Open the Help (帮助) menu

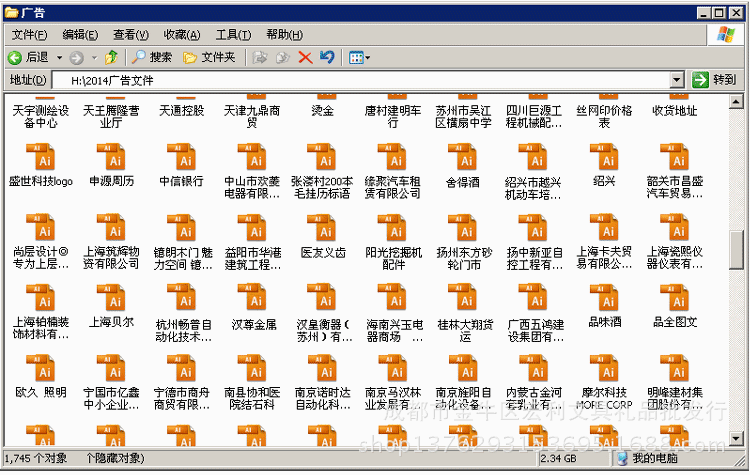click(285, 34)
